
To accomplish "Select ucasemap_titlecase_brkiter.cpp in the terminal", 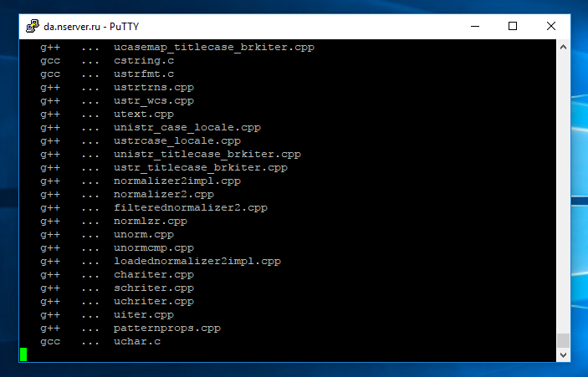I will pyautogui.click(x=214, y=47).
